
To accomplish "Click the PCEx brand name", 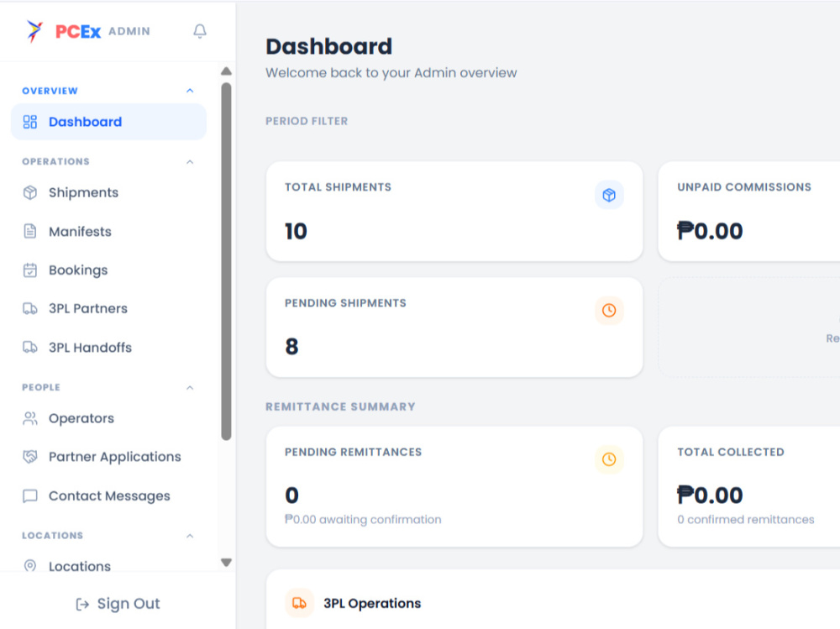I will [x=78, y=32].
